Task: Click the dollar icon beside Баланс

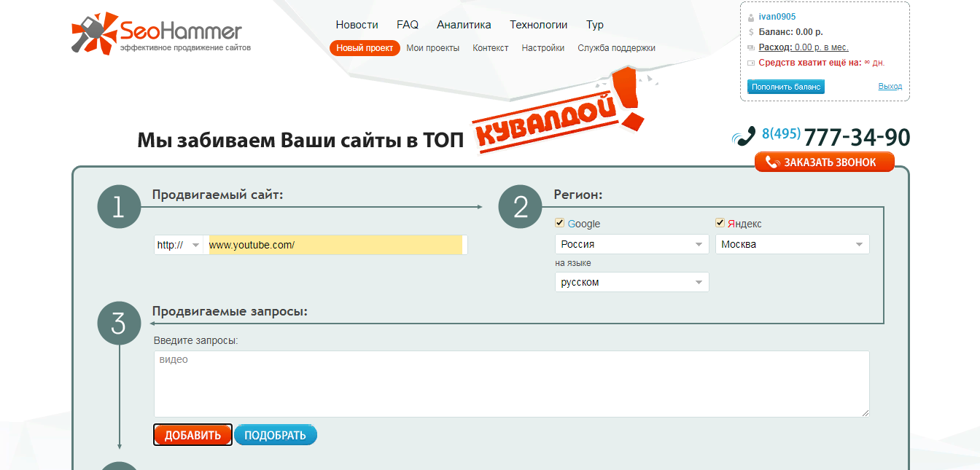Action: click(x=751, y=32)
